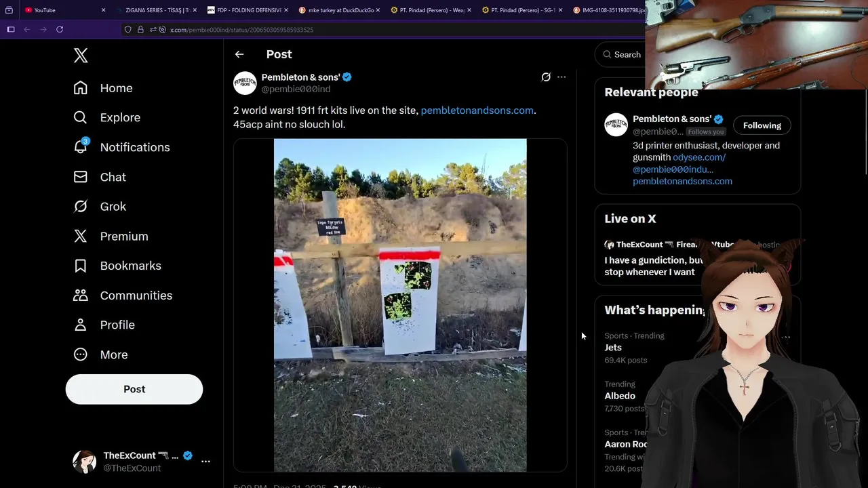Screen dimensions: 868x488
Task: Play the shooting range target video
Action: 400,305
